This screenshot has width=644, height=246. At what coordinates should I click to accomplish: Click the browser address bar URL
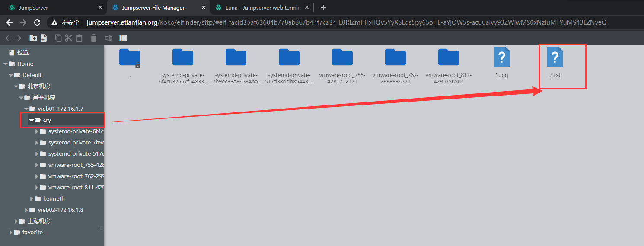pyautogui.click(x=347, y=22)
